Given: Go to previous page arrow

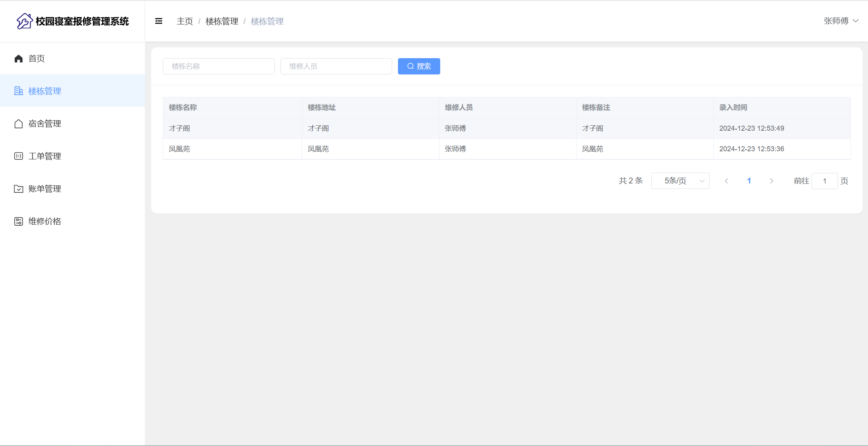Looking at the screenshot, I should 727,181.
